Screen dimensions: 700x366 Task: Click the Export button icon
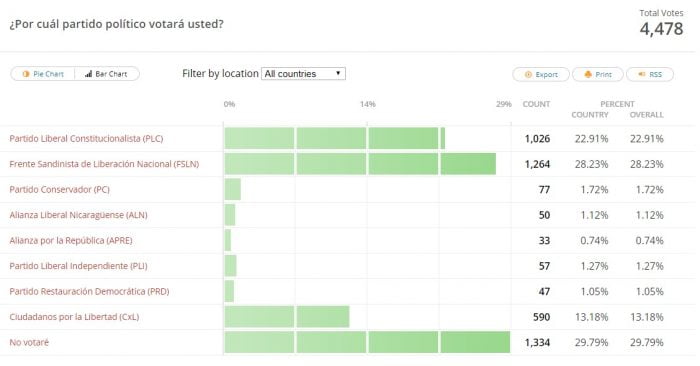pos(528,75)
